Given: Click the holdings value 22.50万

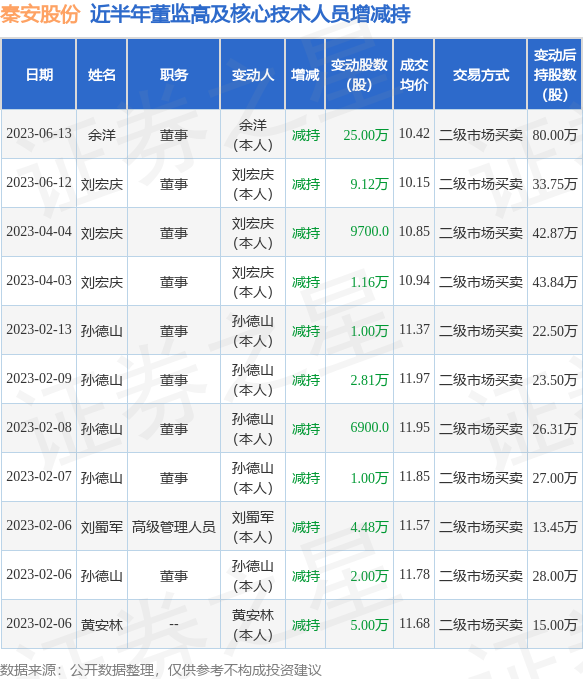Looking at the screenshot, I should click(555, 330).
